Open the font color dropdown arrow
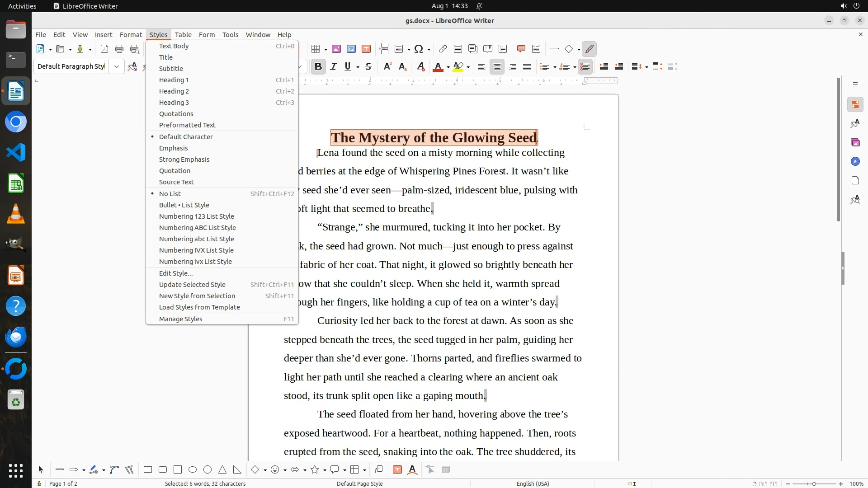 coord(448,67)
